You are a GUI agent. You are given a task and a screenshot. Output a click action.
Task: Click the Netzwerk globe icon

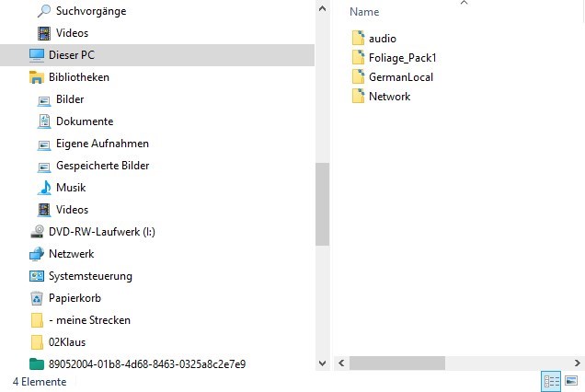37,254
